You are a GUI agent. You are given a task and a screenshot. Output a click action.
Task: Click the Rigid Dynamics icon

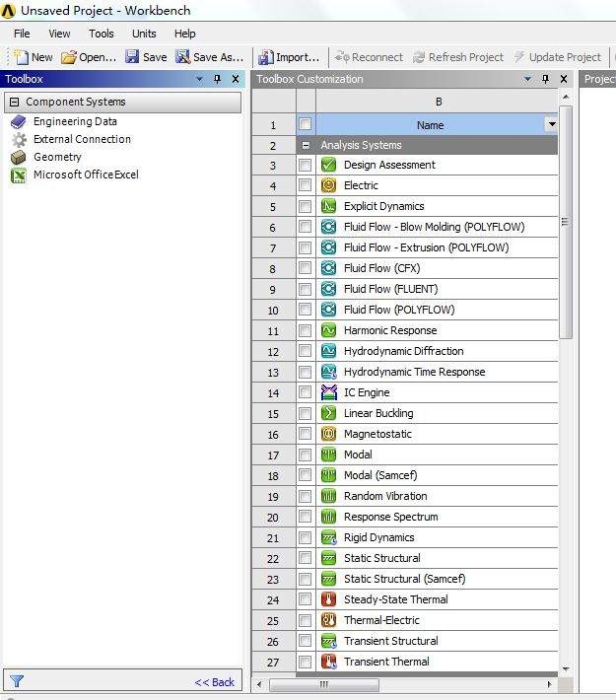pos(329,537)
